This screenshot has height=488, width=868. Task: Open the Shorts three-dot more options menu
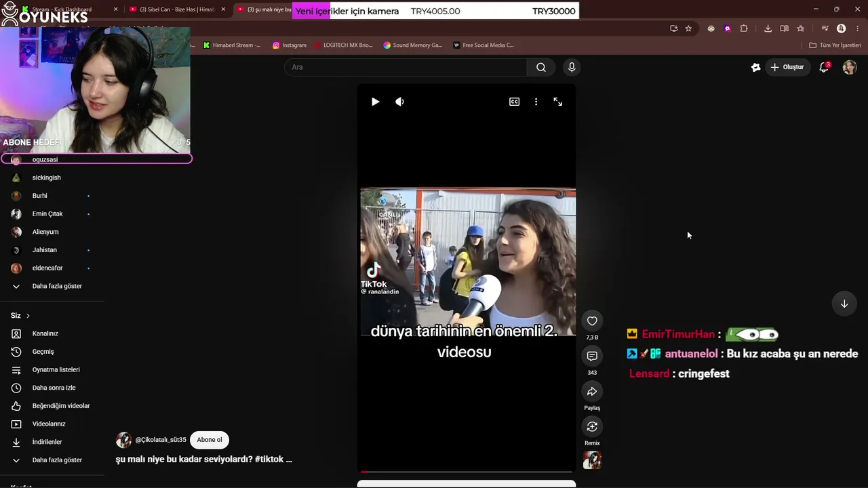click(536, 102)
